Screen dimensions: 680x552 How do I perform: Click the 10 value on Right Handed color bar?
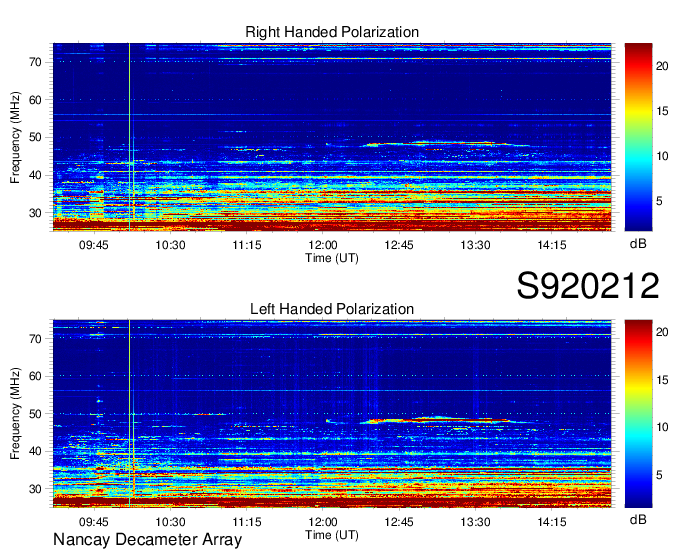(x=662, y=156)
